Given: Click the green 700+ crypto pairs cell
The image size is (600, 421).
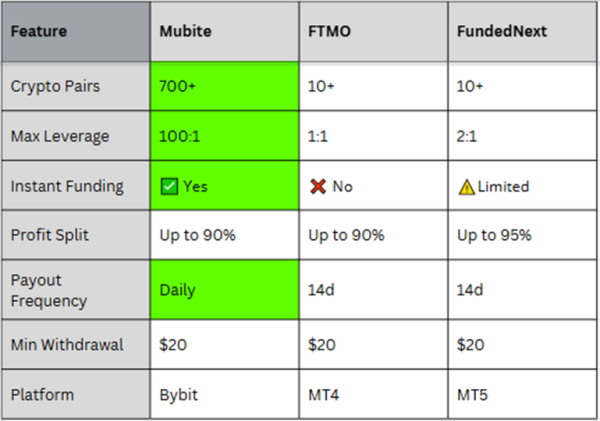Looking at the screenshot, I should point(225,86).
